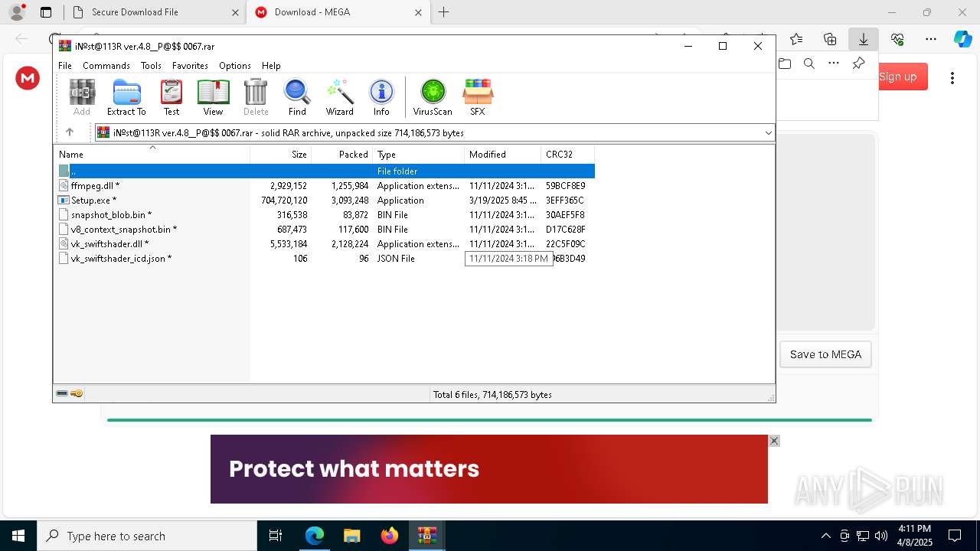Click MEGA three-dot options menu
The width and height of the screenshot is (980, 551).
(952, 77)
